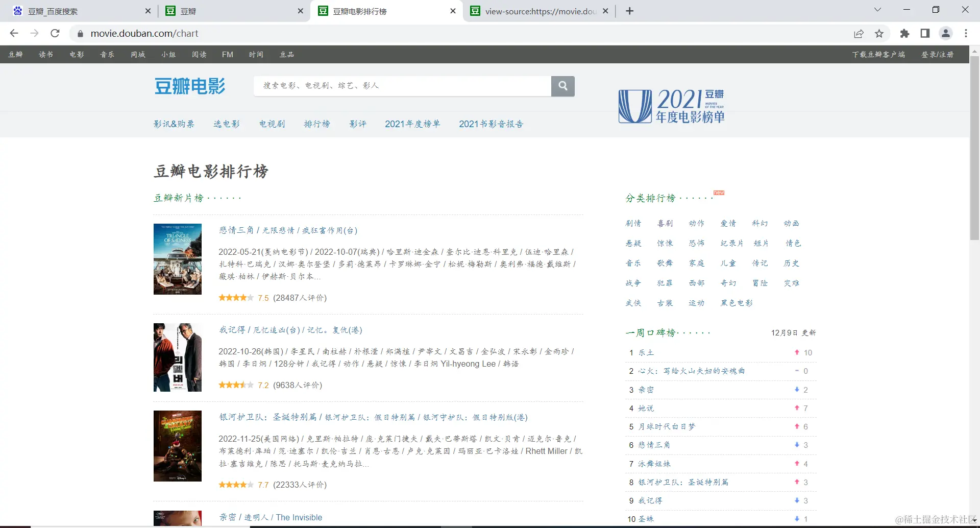Image resolution: width=980 pixels, height=528 pixels.
Task: Open the Chrome three-dot menu
Action: tap(966, 33)
